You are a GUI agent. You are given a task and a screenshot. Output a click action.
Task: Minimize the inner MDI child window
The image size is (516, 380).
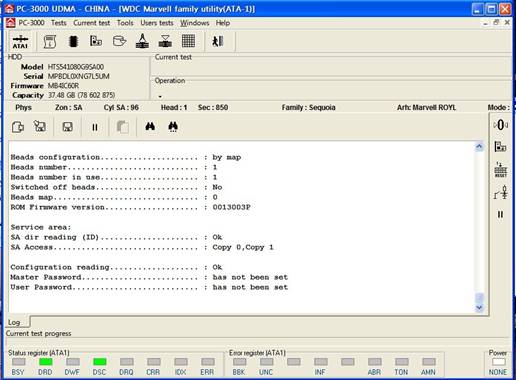(x=485, y=23)
